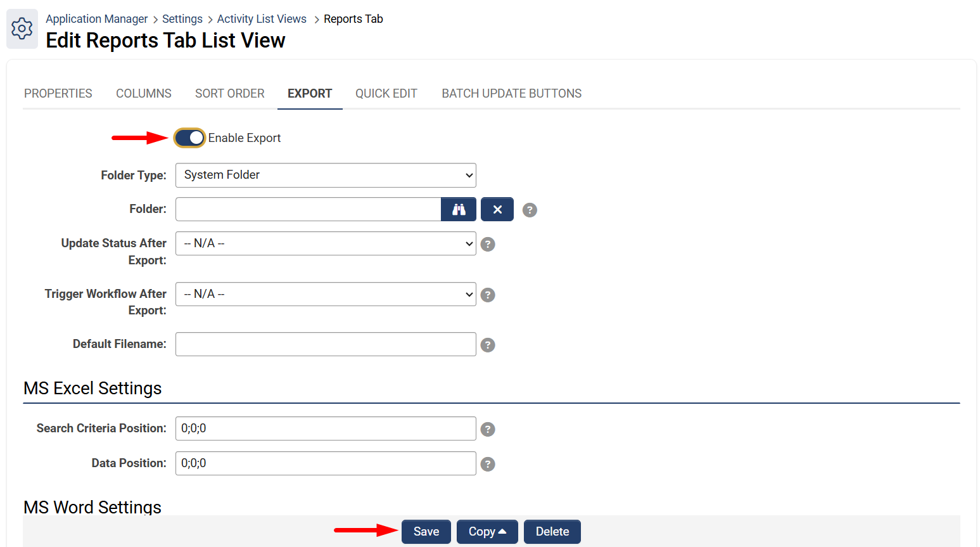Open help for Data Position
This screenshot has height=547, width=980.
click(488, 464)
